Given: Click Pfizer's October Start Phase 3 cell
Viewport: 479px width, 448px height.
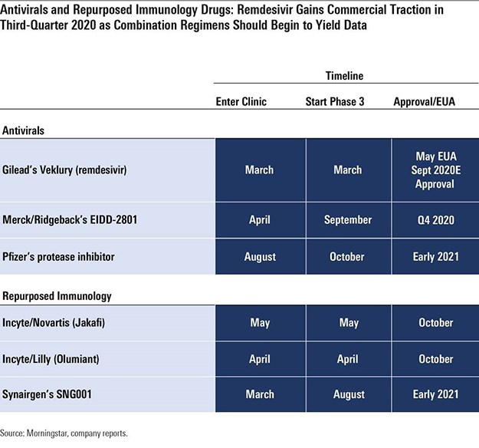Looking at the screenshot, I should 348,256.
